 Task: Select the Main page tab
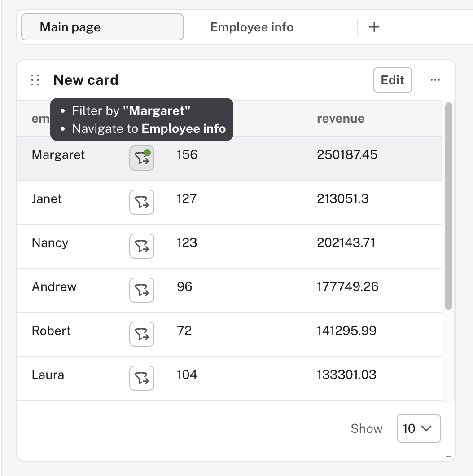coord(102,27)
